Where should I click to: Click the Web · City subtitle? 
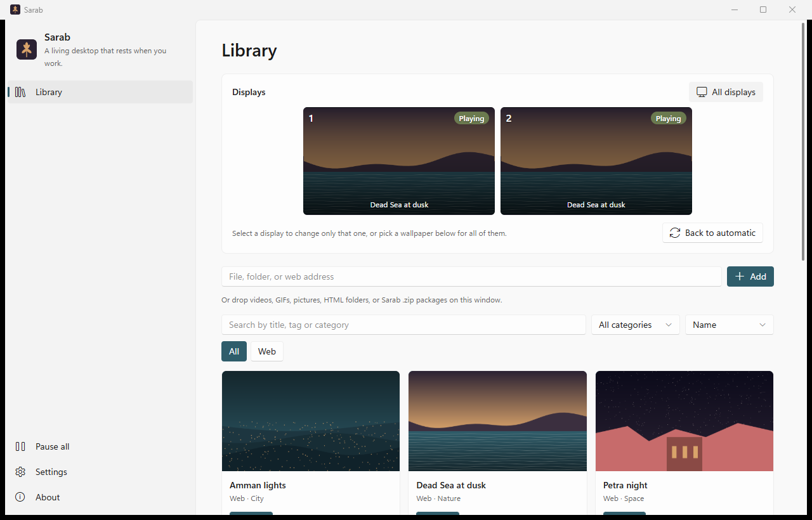click(247, 498)
